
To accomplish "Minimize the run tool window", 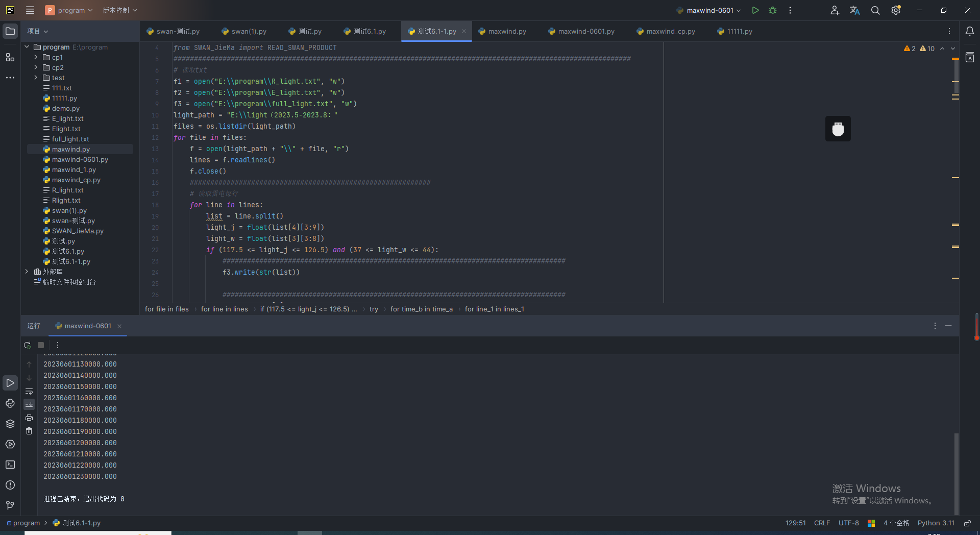I will click(x=948, y=326).
